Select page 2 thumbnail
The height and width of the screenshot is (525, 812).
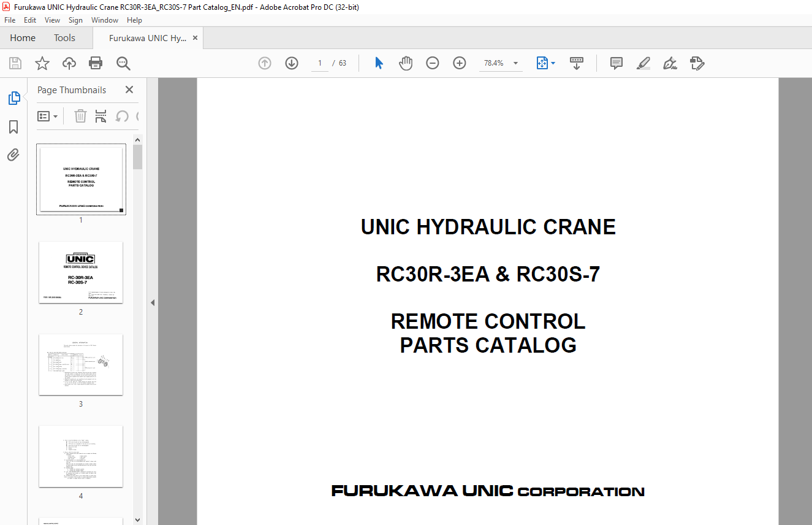click(x=81, y=272)
